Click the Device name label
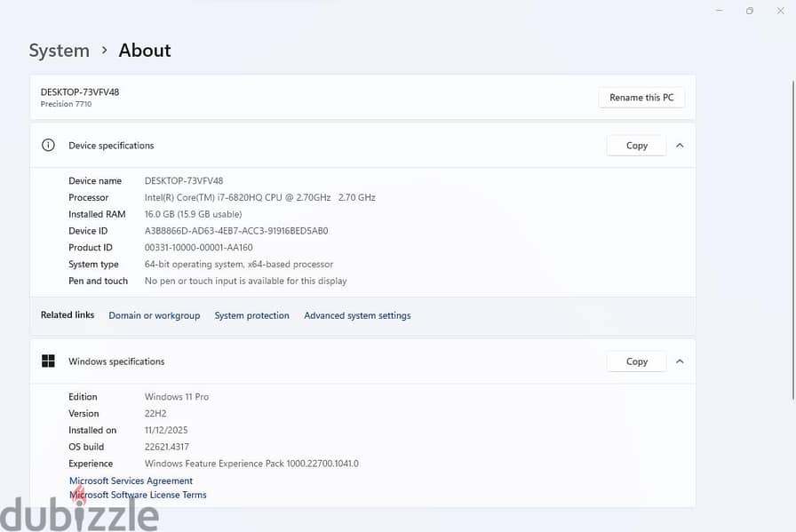The width and height of the screenshot is (796, 532). pyautogui.click(x=95, y=180)
